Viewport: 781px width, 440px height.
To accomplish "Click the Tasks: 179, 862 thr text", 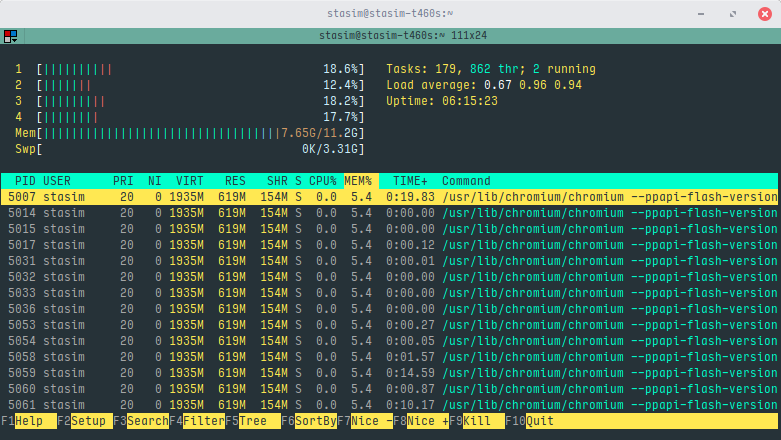I will (452, 69).
